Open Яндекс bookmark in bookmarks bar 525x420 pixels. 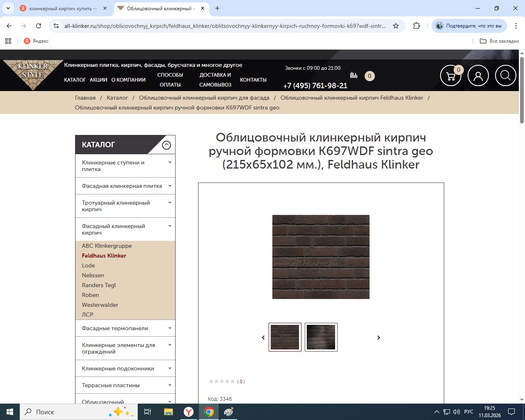36,41
